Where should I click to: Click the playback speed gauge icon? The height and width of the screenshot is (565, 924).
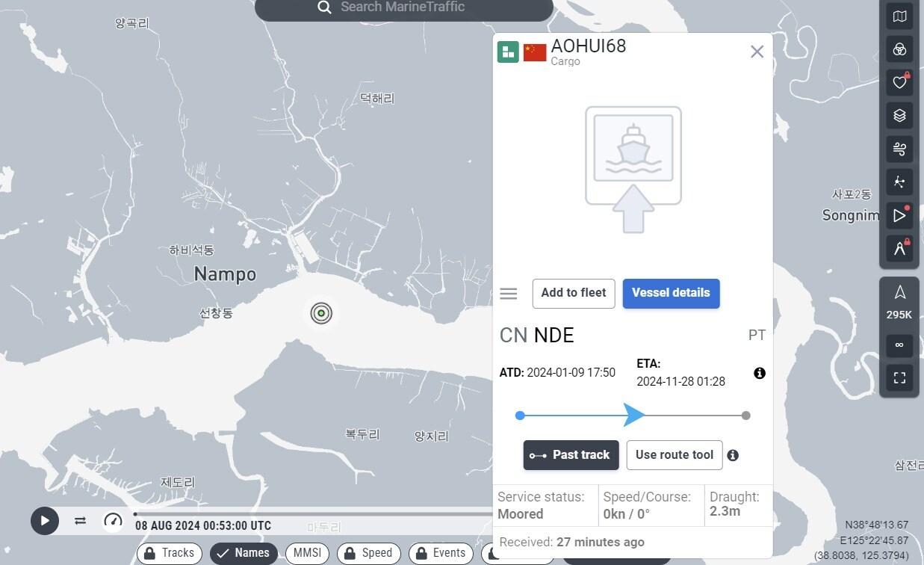(113, 521)
